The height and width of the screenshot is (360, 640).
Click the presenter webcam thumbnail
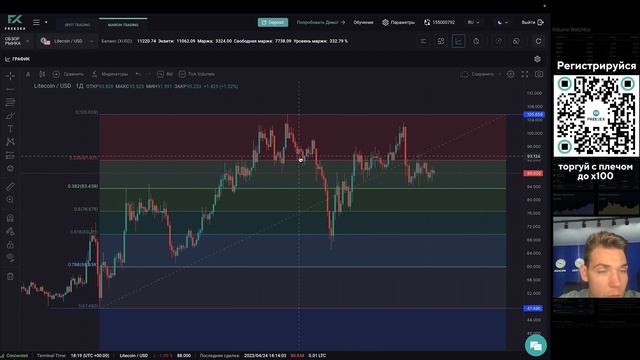coord(596,257)
